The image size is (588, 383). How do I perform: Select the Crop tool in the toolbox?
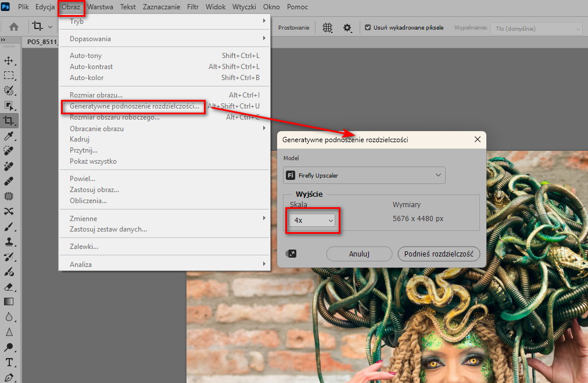[x=9, y=121]
